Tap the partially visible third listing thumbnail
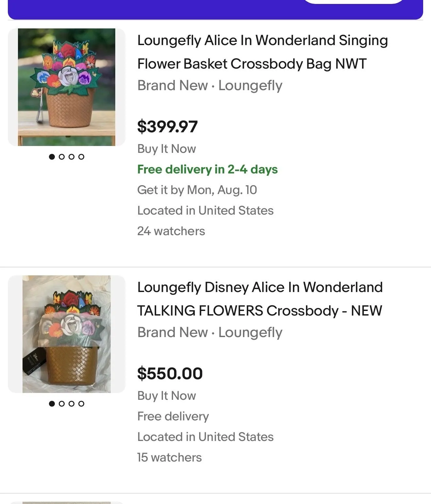 [x=67, y=503]
